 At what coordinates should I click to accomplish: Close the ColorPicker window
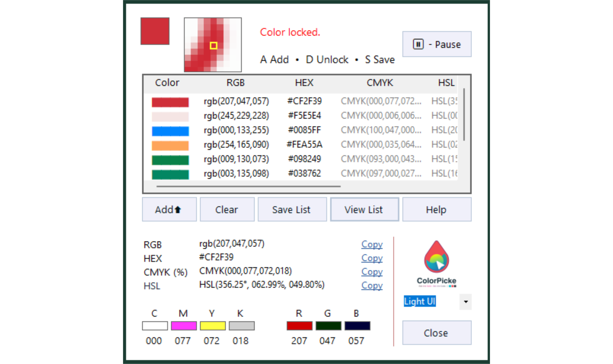[x=437, y=333]
